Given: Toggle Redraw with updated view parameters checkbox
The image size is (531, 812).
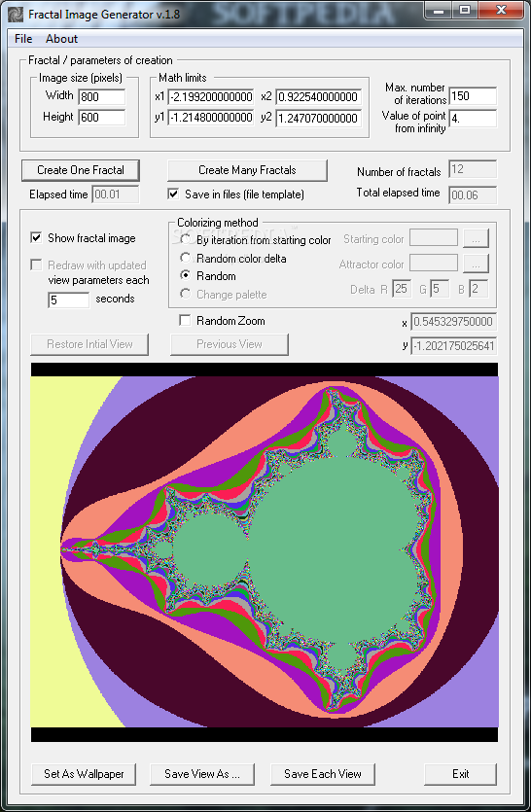Looking at the screenshot, I should coord(36,265).
